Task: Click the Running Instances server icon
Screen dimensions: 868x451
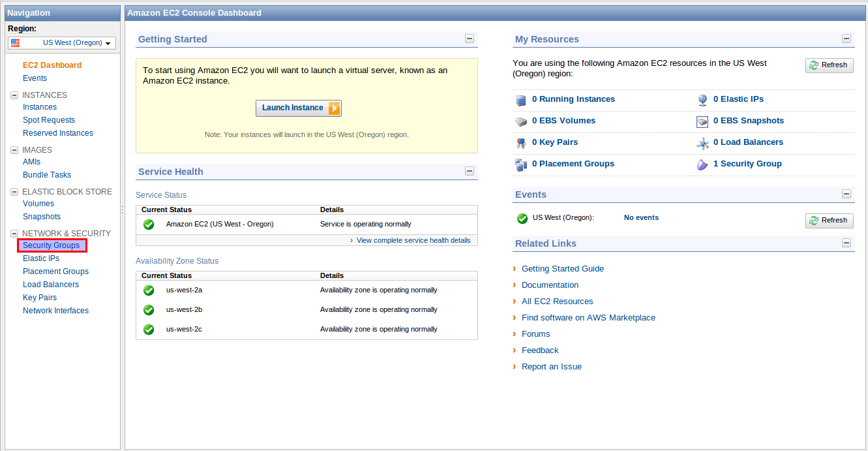Action: (x=520, y=100)
